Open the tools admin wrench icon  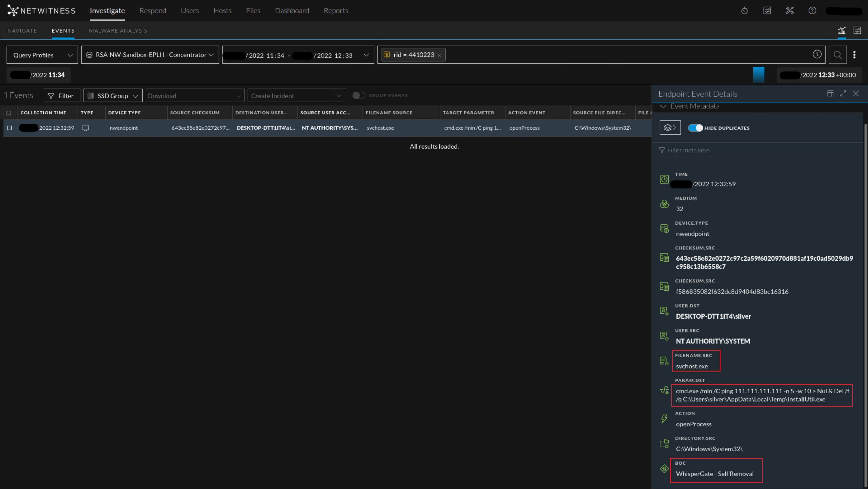coord(790,10)
